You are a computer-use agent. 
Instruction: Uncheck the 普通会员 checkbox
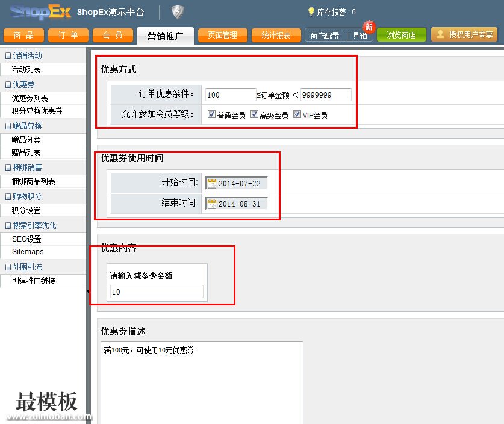211,114
